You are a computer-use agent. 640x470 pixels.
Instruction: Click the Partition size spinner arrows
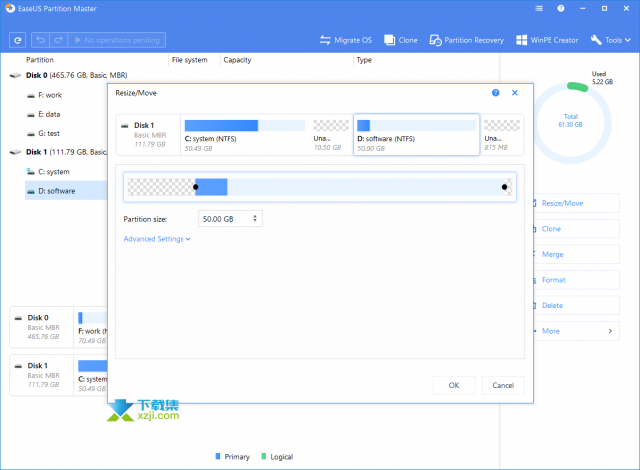tap(255, 219)
